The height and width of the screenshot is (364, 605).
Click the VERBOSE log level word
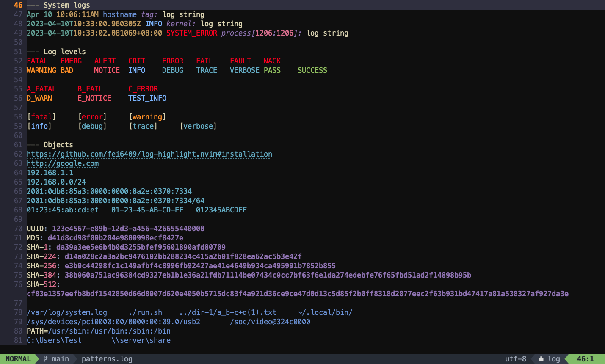click(245, 70)
